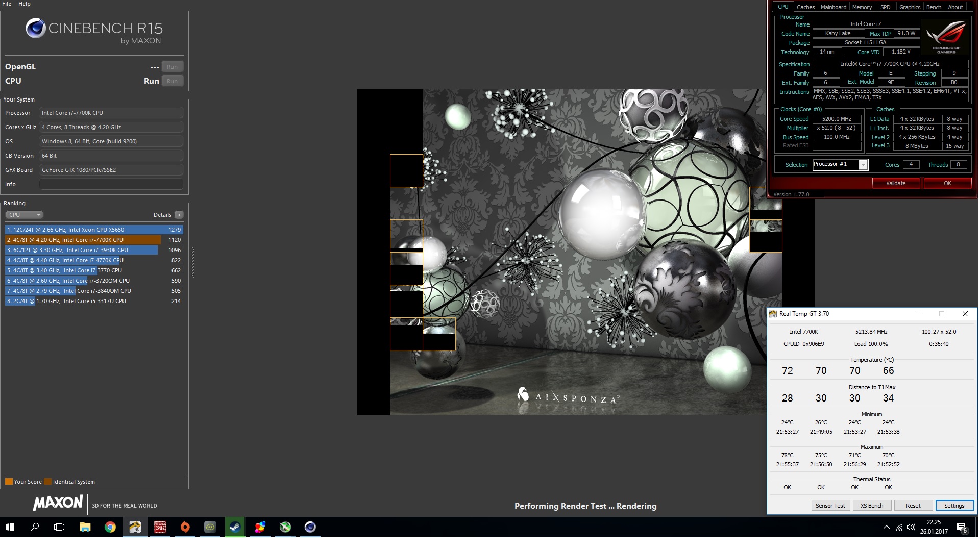This screenshot has width=980, height=551.
Task: Open Origin from the taskbar
Action: coord(185,527)
